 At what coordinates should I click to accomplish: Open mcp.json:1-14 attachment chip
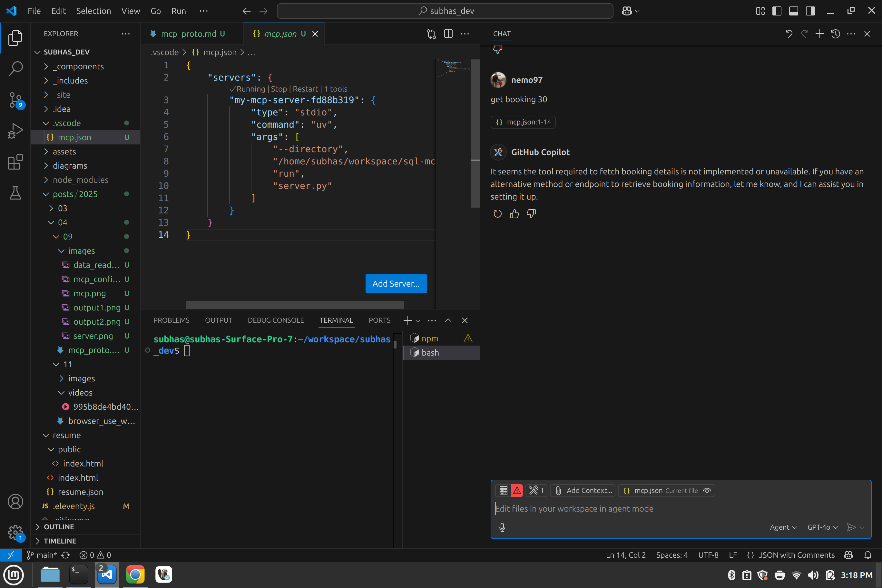(523, 122)
